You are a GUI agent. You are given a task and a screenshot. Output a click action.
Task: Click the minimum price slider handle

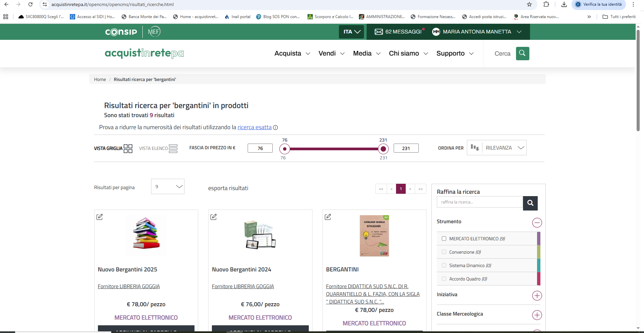tap(285, 149)
